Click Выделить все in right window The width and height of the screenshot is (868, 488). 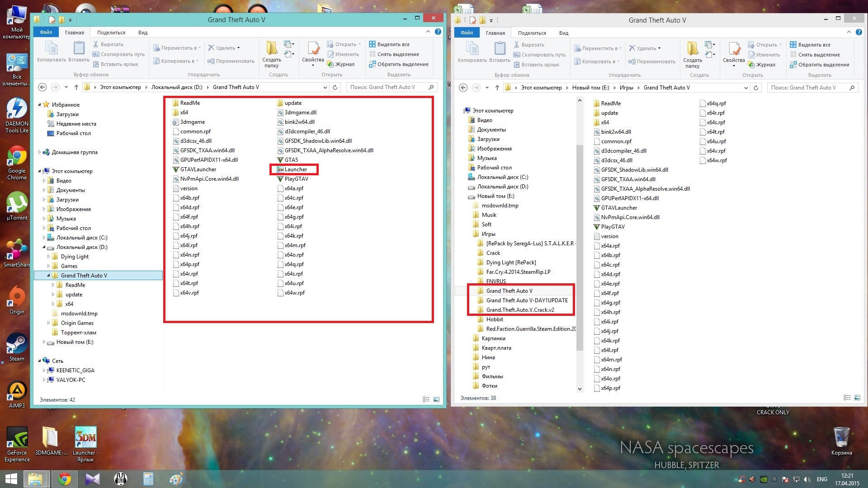pyautogui.click(x=810, y=45)
